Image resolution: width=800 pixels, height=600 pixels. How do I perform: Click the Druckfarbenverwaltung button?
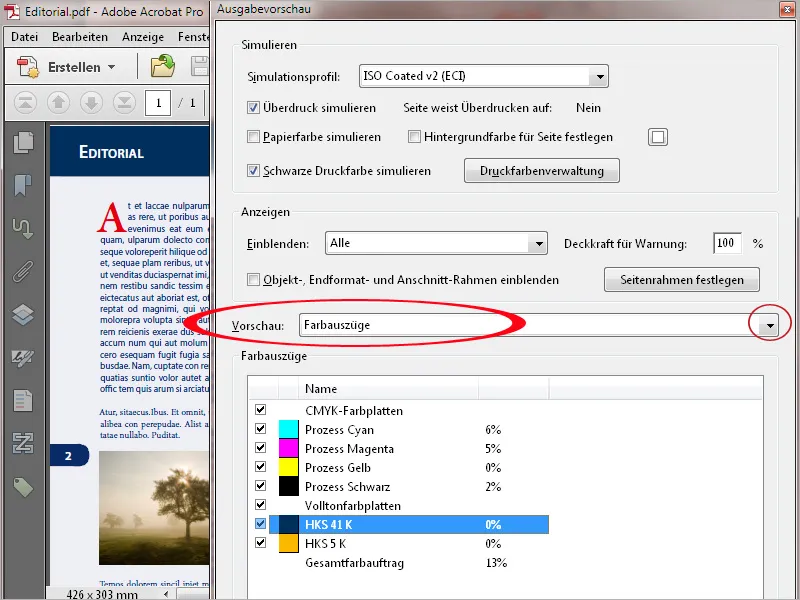click(541, 170)
